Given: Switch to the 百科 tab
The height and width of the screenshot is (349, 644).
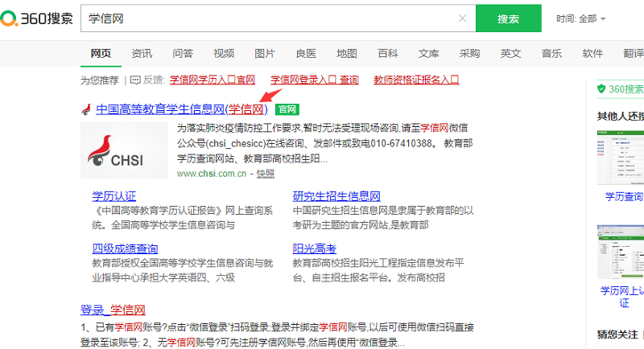Looking at the screenshot, I should 388,54.
